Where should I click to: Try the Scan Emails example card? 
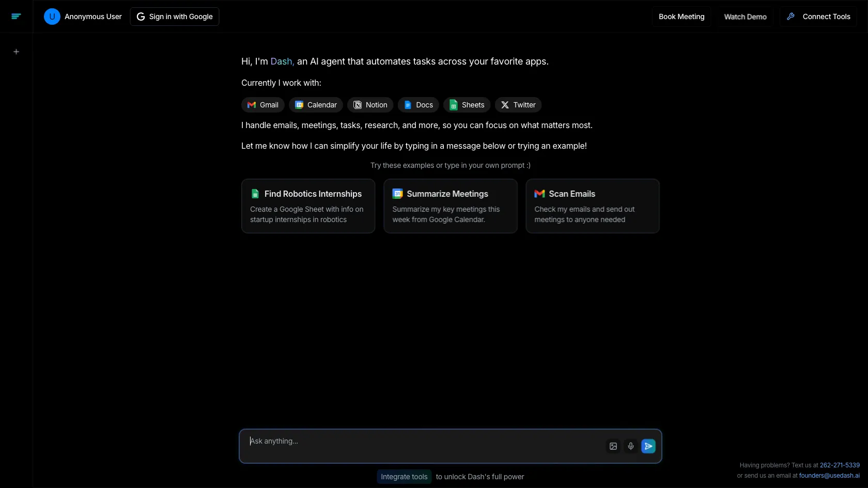tap(593, 206)
